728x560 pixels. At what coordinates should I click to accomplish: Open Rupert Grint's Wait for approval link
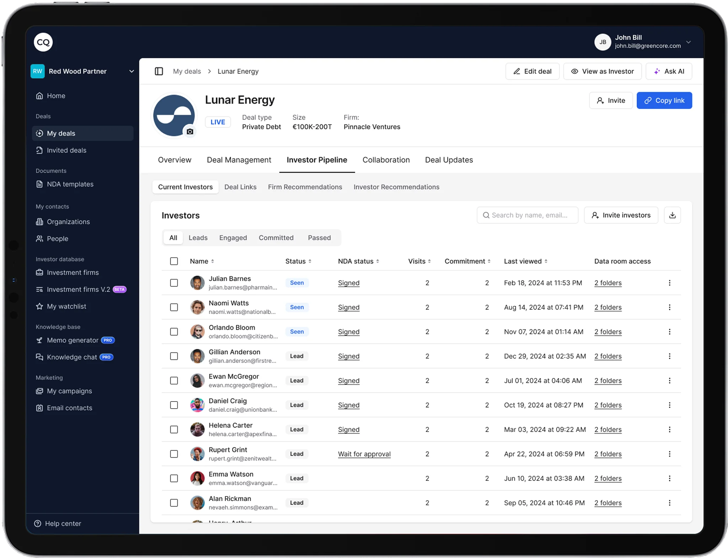point(364,454)
